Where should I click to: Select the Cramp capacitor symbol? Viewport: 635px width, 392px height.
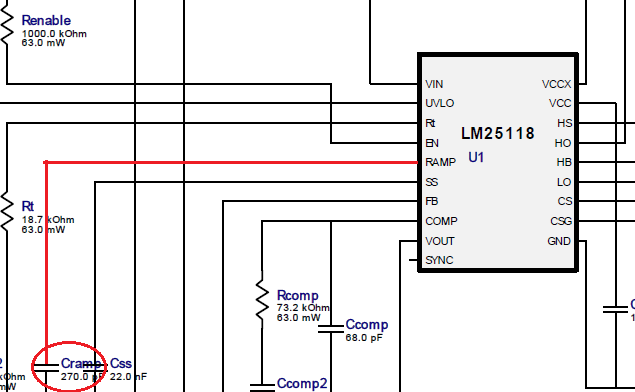(46, 367)
